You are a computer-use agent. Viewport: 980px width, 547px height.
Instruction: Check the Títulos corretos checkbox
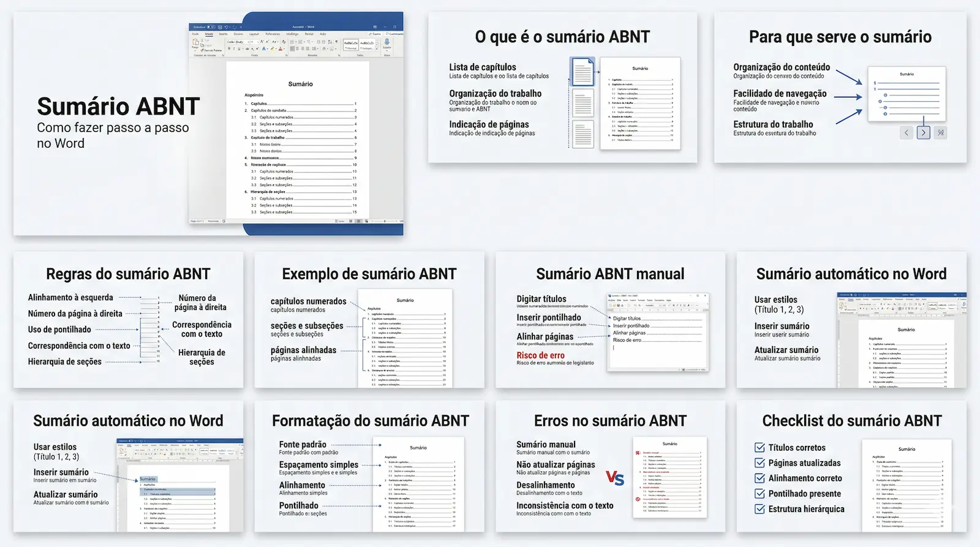(x=760, y=448)
